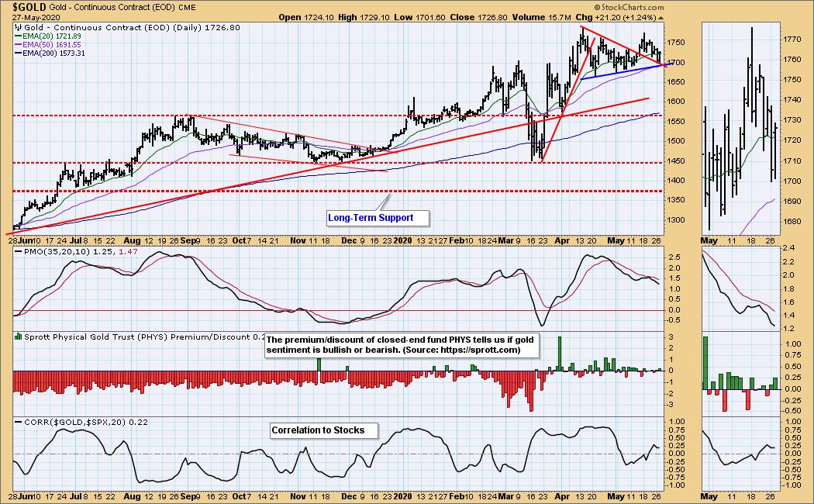Click the Volume 15.7M value in header

541,17
